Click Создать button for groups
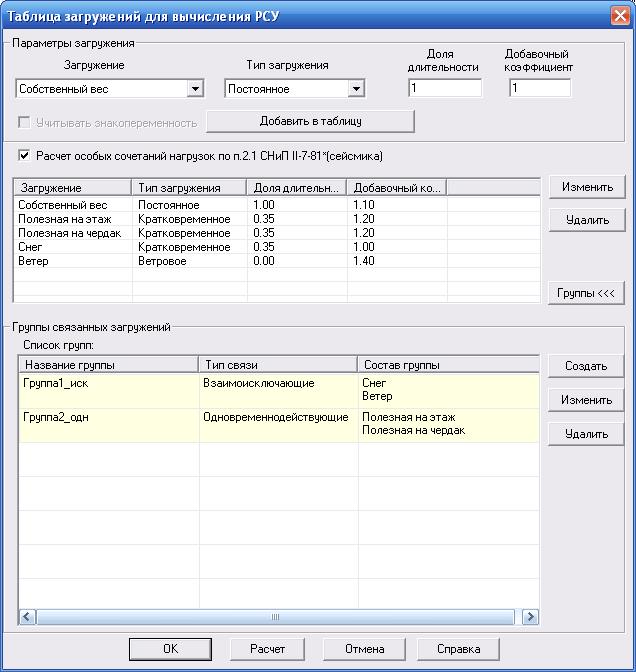Viewport: 636px width, 672px height. tap(586, 366)
